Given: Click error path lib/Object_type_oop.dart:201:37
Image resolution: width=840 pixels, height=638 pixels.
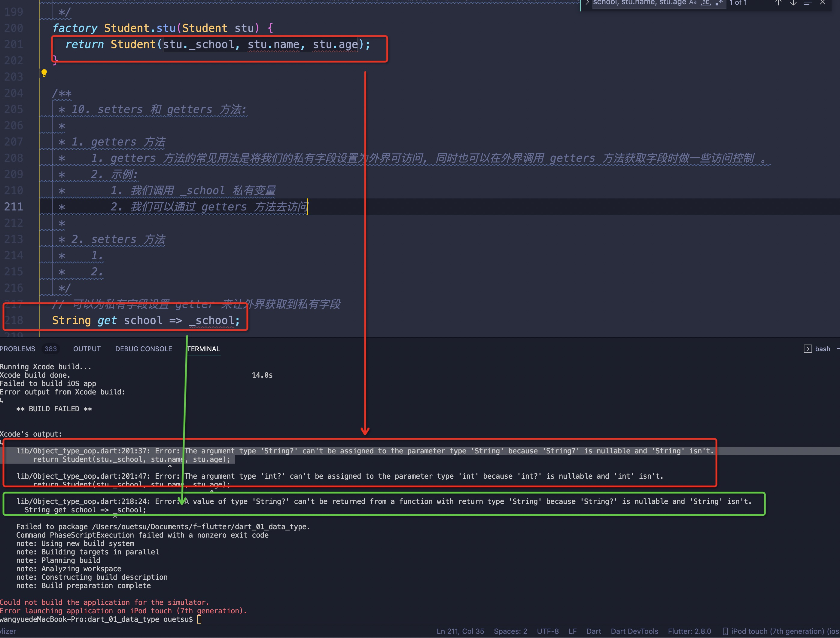Looking at the screenshot, I should [83, 451].
